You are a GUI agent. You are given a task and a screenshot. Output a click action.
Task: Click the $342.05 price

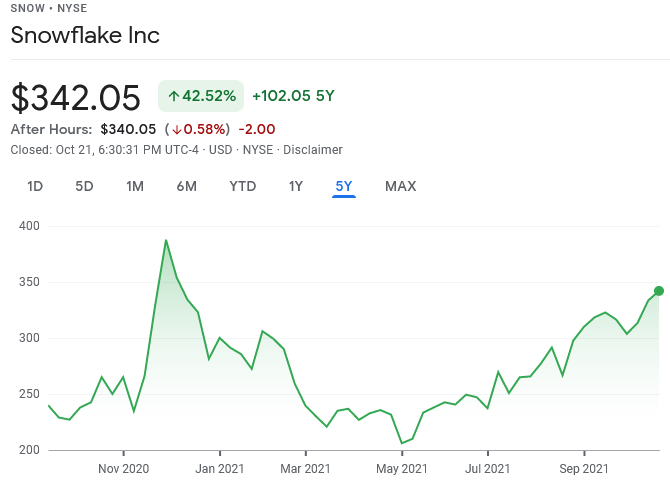coord(76,98)
